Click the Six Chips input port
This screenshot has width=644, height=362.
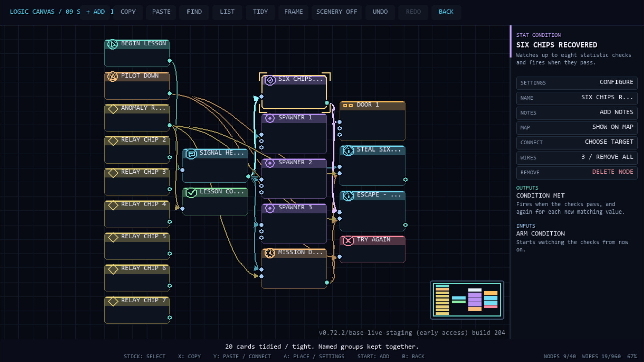261,97
